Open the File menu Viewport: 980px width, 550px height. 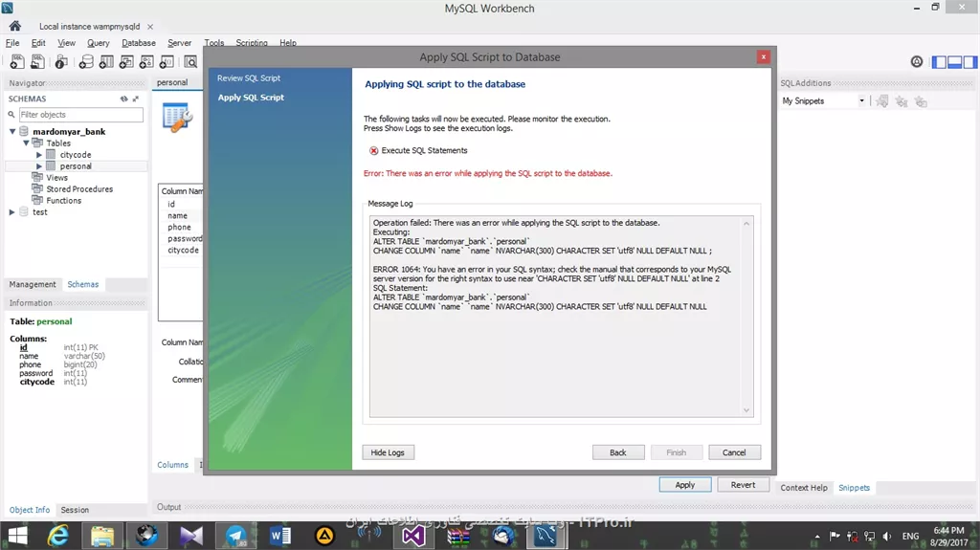click(x=12, y=42)
